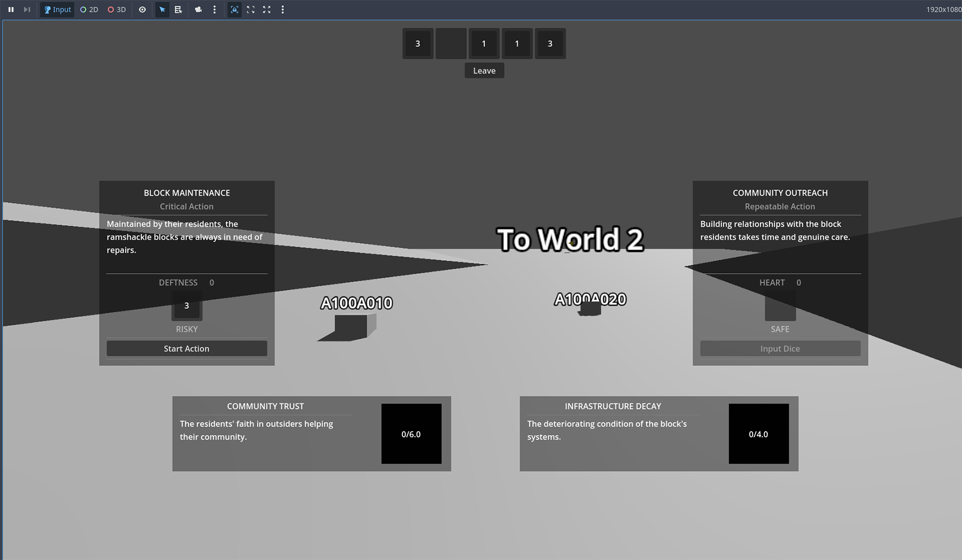962x560 pixels.
Task: Pause the running game
Action: coord(11,10)
